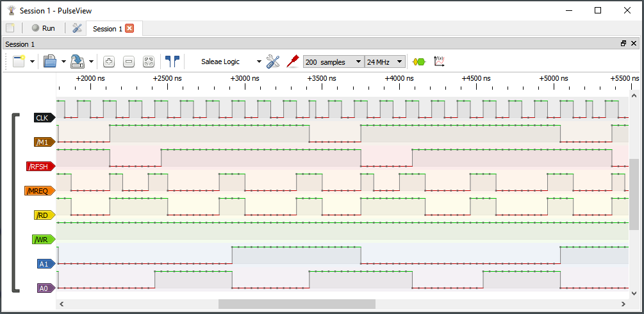Open the 24 MHz sample rate dropdown
Viewport: 644px width, 314px height.
click(384, 62)
